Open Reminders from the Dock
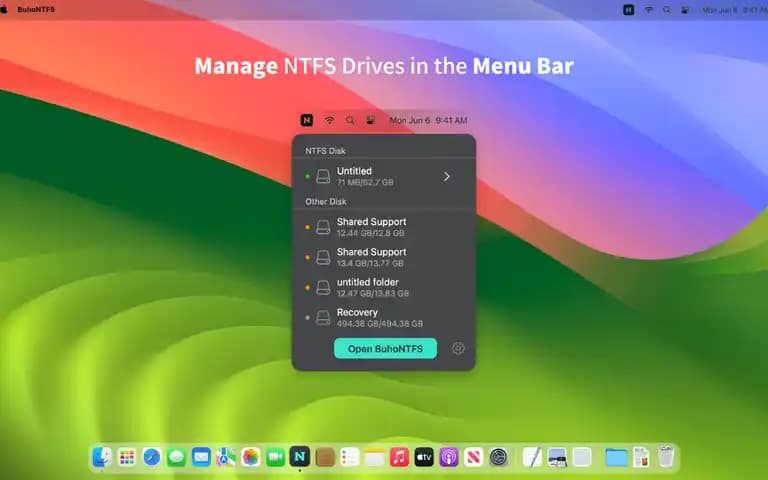The height and width of the screenshot is (480, 768). tap(350, 457)
